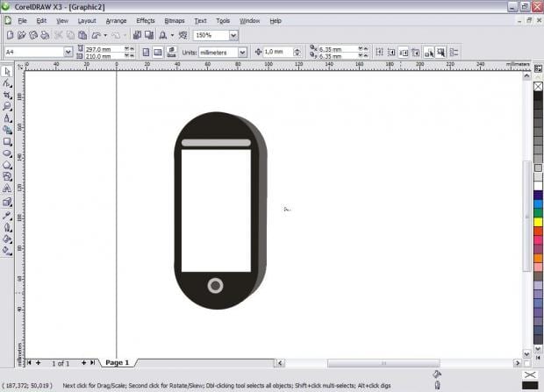Select the Outline pen tool

tap(7, 227)
